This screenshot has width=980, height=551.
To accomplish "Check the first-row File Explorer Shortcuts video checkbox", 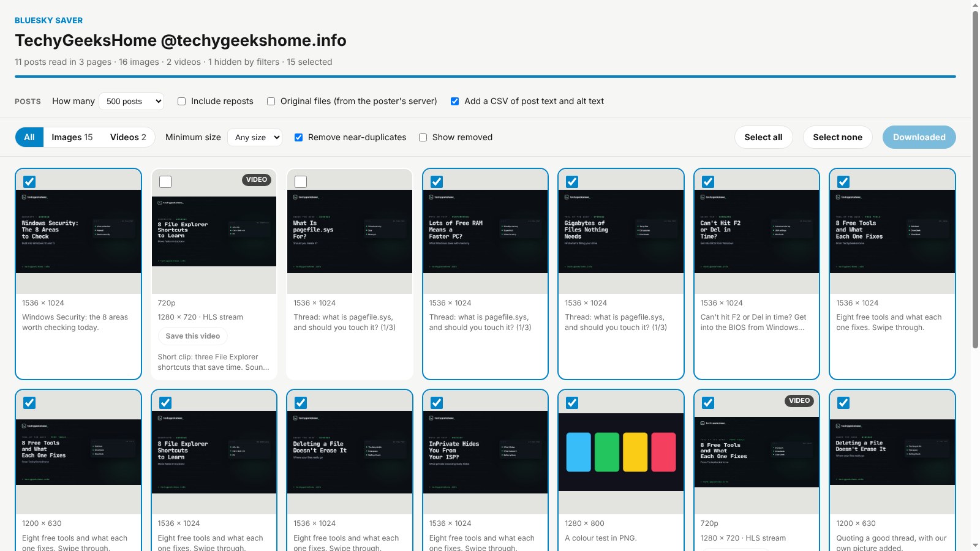I will [x=165, y=182].
